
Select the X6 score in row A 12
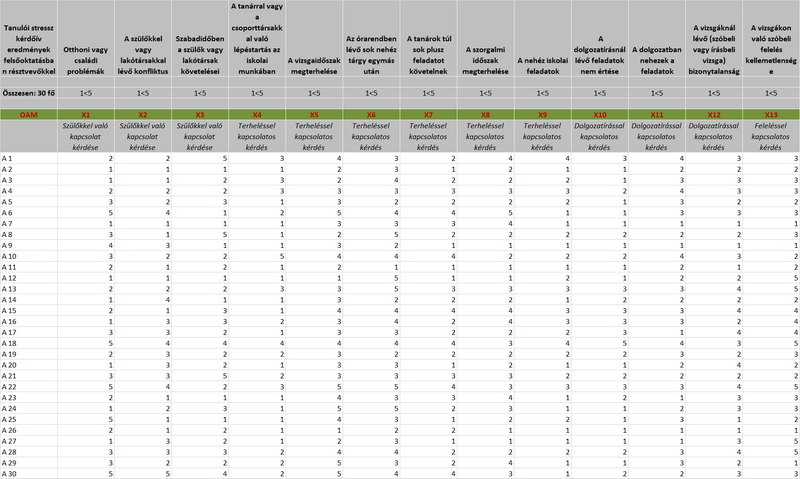[371, 278]
